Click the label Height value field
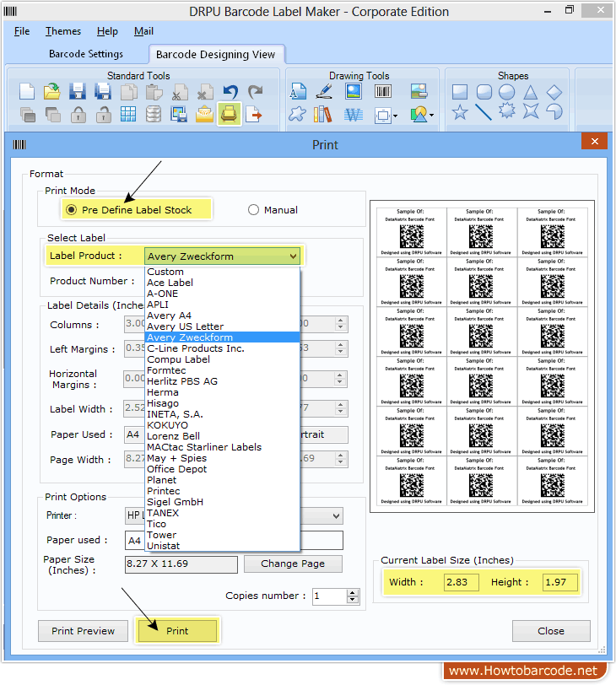The height and width of the screenshot is (685, 616). click(x=559, y=582)
